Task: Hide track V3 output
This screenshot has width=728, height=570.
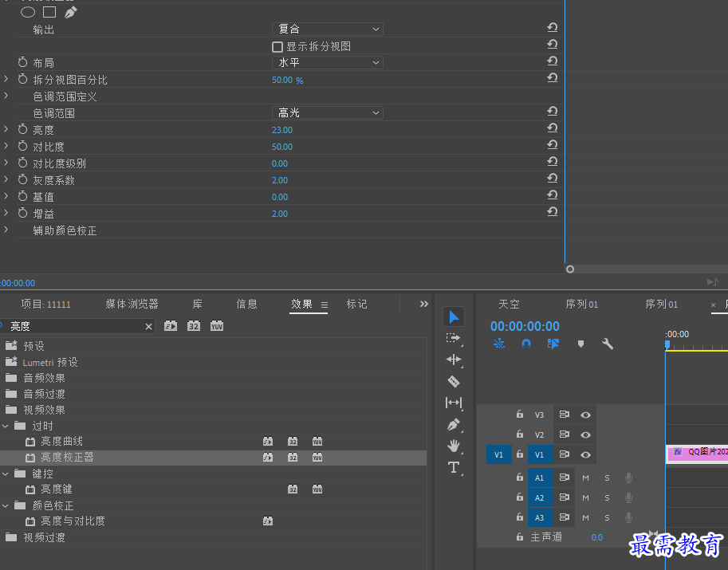Action: point(585,415)
